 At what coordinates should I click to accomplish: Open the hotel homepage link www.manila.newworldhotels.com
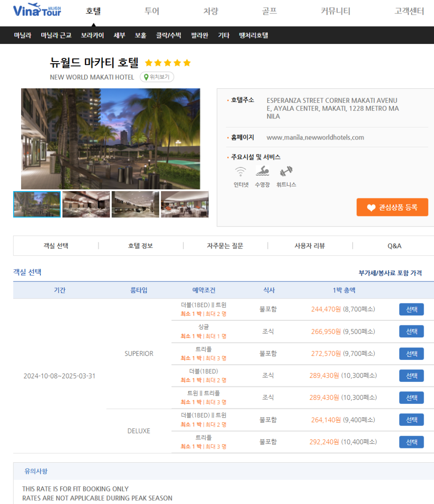pos(315,138)
